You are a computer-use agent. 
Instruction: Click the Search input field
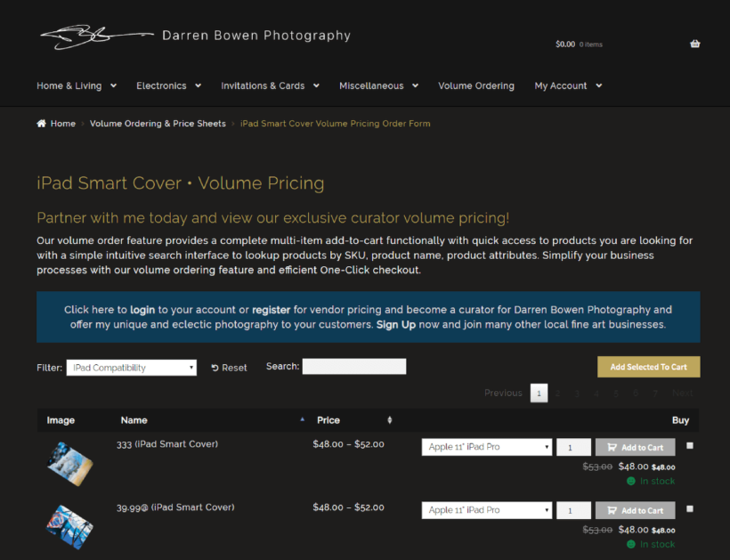click(353, 367)
